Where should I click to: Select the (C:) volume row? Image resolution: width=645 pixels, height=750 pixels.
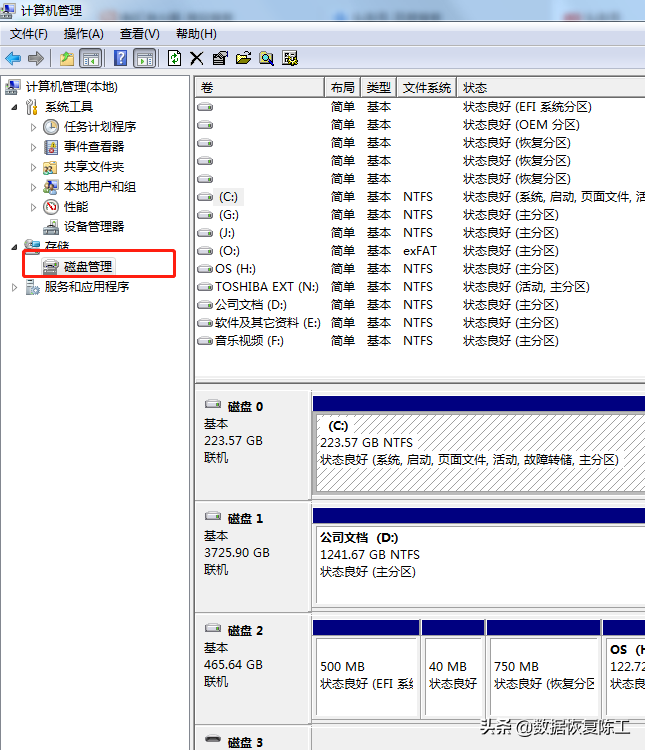coord(420,197)
